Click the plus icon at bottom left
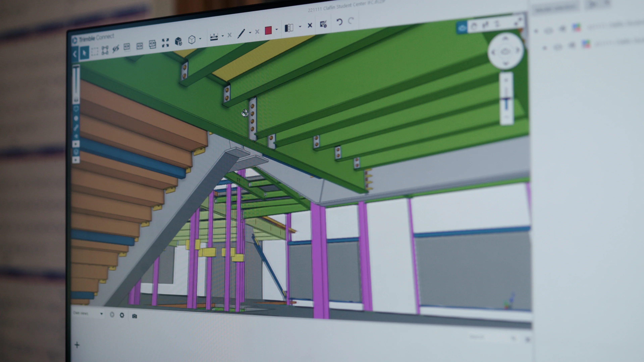 pos(77,345)
